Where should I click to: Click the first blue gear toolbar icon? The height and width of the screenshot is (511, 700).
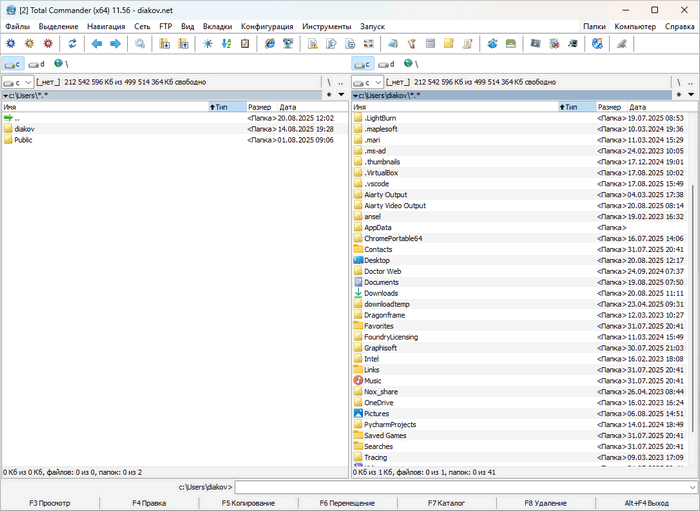coord(11,44)
